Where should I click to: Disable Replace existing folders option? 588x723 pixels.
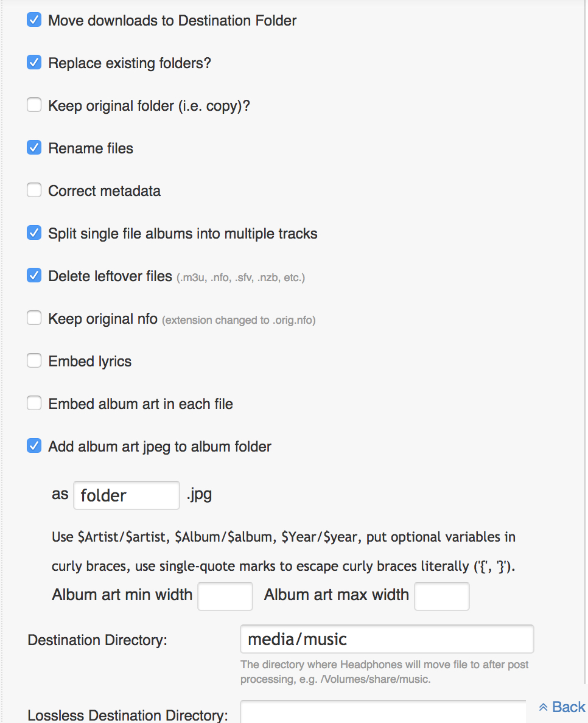[x=34, y=63]
